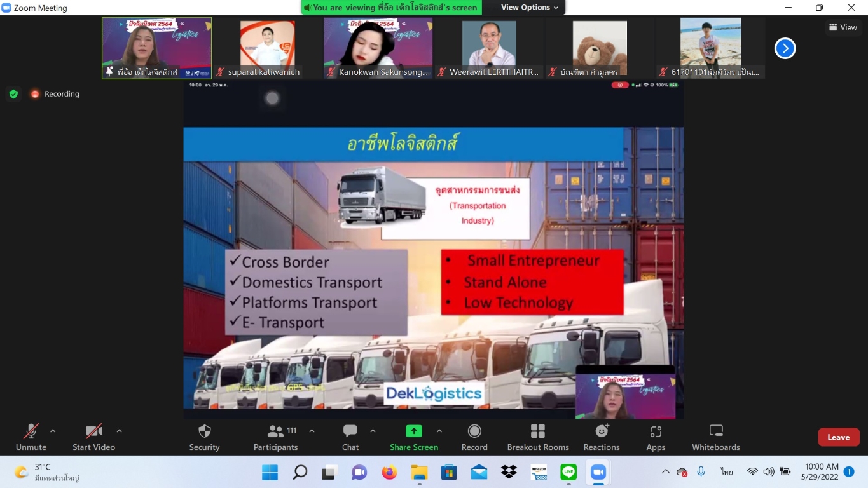Show hidden system tray icons
The image size is (868, 488).
pyautogui.click(x=665, y=471)
